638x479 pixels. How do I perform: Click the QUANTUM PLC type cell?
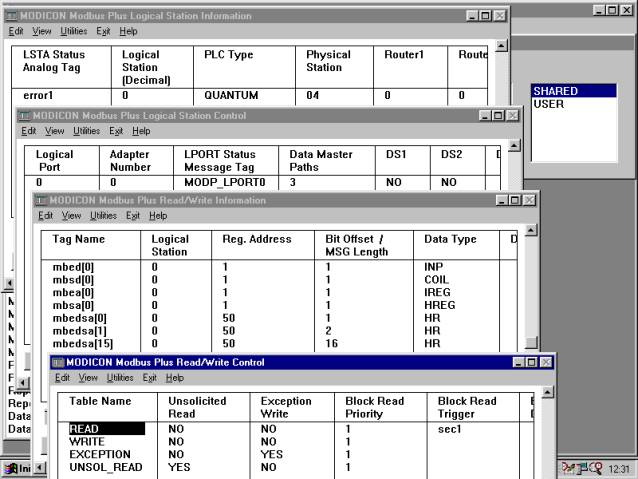pyautogui.click(x=231, y=96)
